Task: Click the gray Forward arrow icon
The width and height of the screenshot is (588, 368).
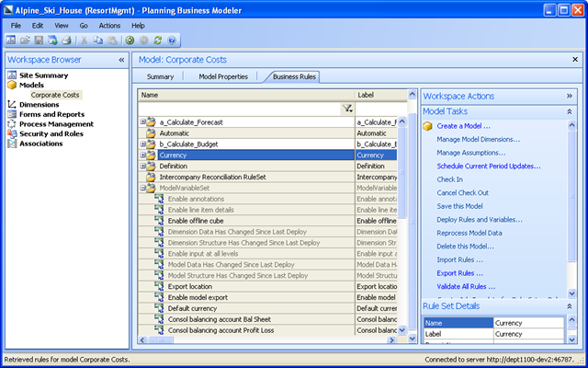Action: pos(143,40)
